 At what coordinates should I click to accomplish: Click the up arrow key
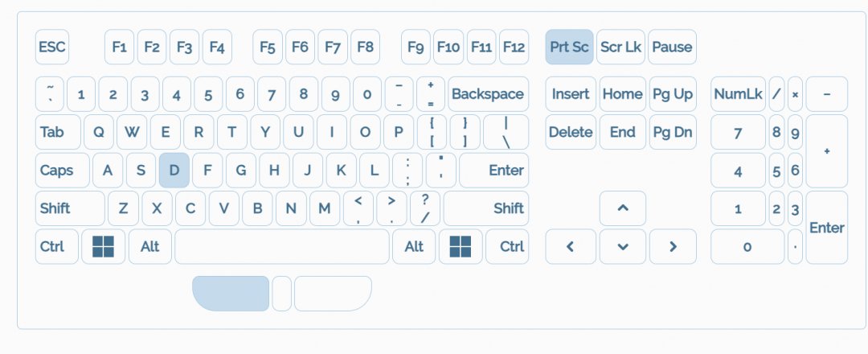pos(622,208)
